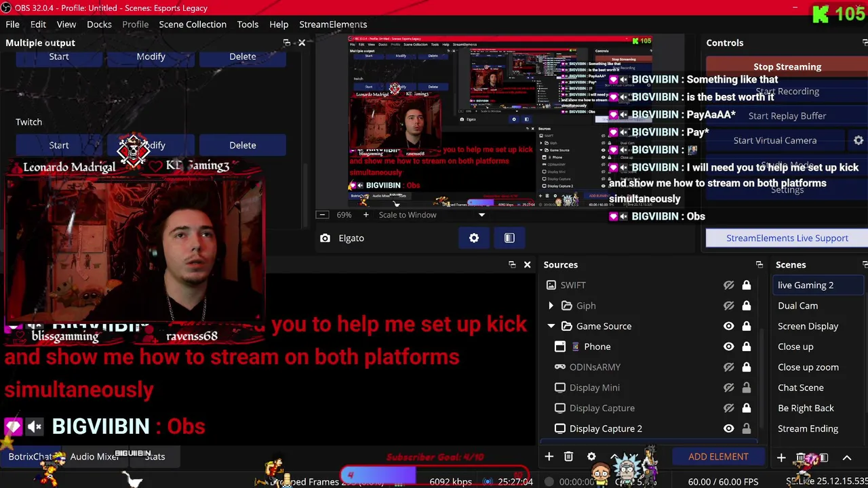This screenshot has height=488, width=868.
Task: Collapse the Game Source group
Action: (551, 326)
